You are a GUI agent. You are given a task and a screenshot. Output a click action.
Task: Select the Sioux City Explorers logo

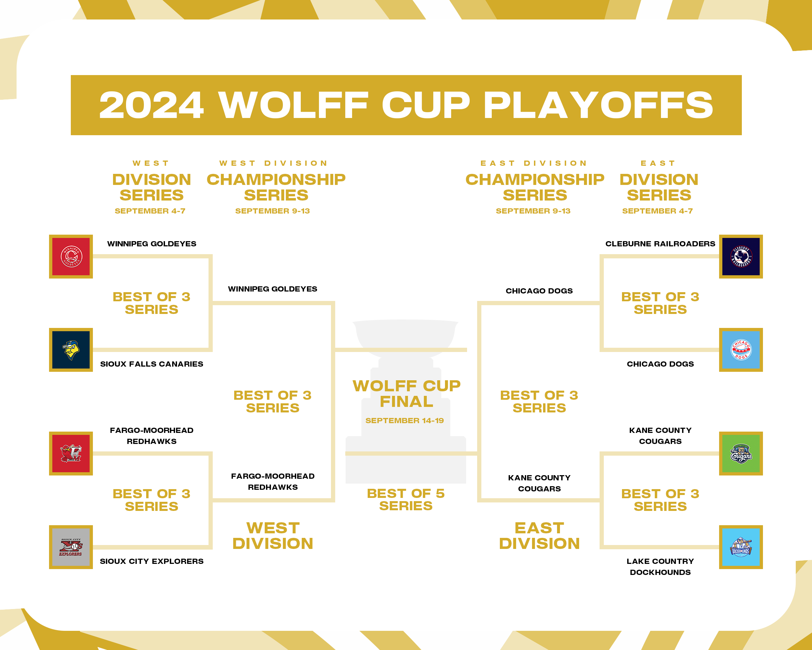[71, 547]
